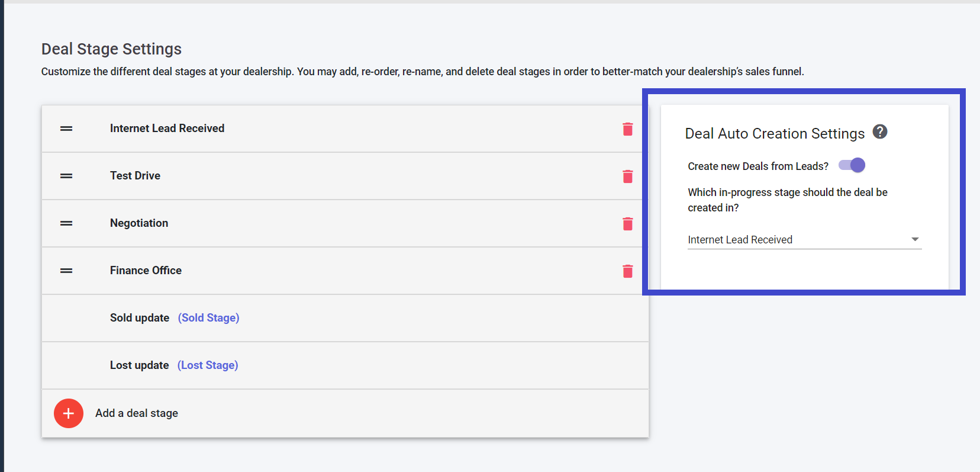
Task: Click the Test Drive stage name
Action: click(135, 176)
